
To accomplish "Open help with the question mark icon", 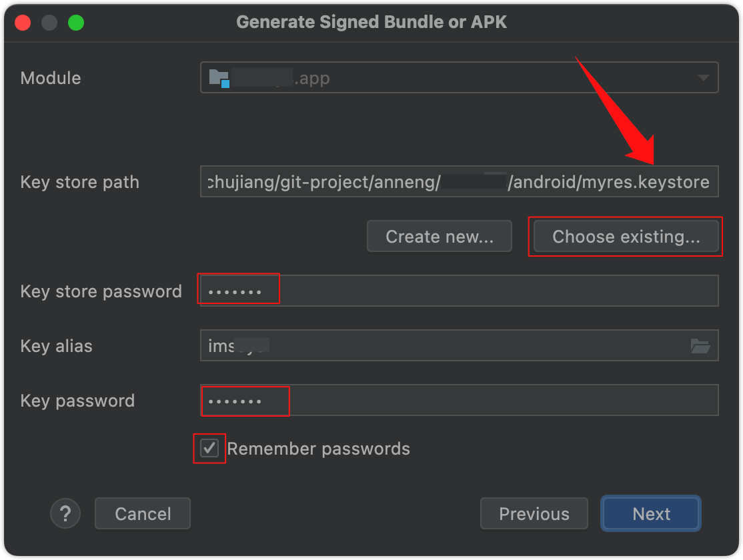I will (65, 513).
